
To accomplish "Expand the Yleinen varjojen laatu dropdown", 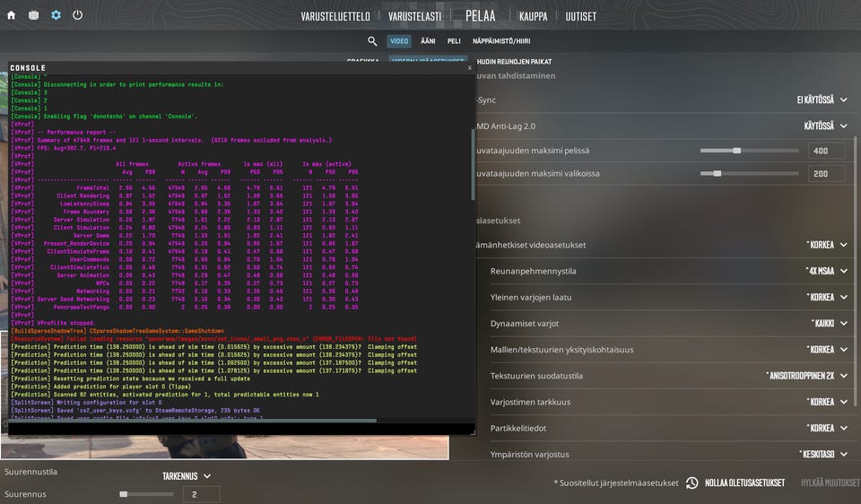I will (x=827, y=297).
